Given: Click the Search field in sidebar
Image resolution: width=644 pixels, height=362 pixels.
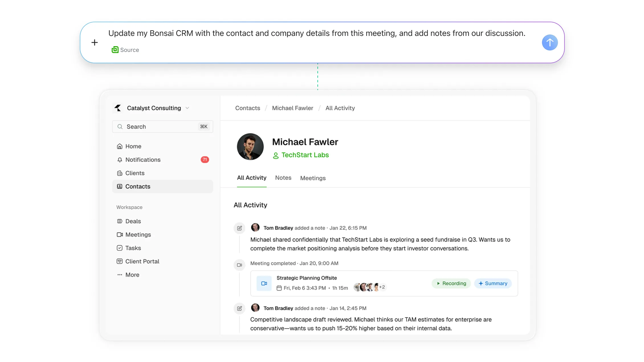Looking at the screenshot, I should [162, 127].
